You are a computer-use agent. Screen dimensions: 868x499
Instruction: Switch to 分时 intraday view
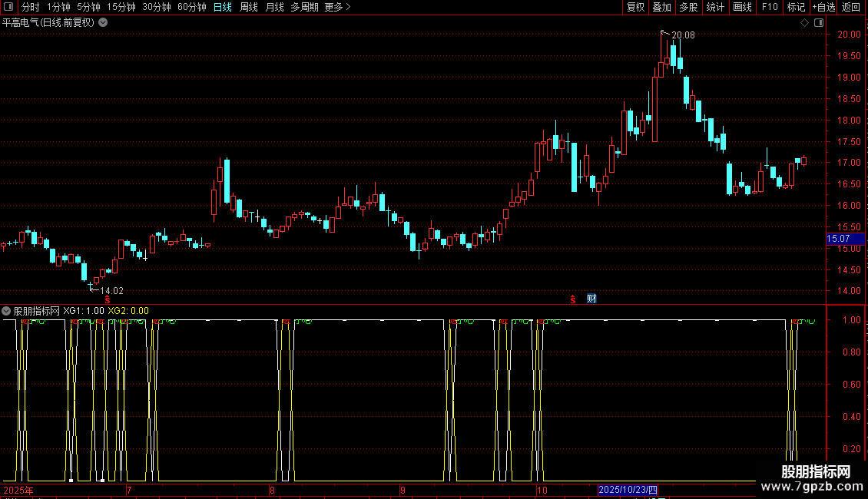click(31, 7)
